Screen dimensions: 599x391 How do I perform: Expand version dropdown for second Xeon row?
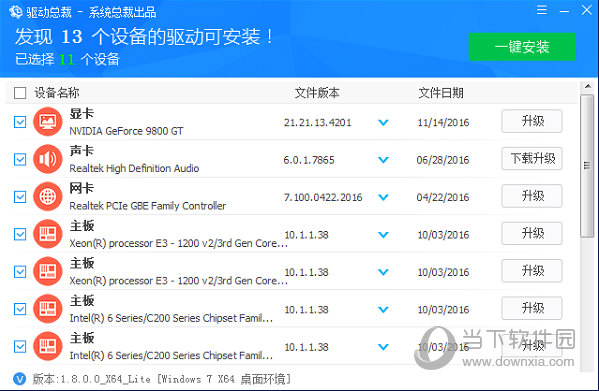[383, 272]
